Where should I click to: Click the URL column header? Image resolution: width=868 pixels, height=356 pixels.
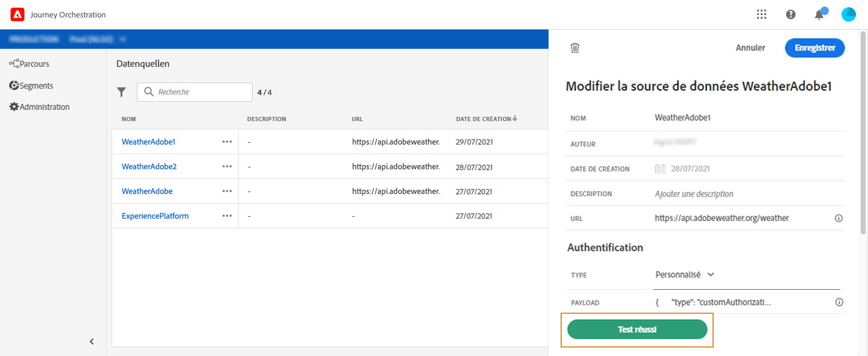pyautogui.click(x=357, y=119)
